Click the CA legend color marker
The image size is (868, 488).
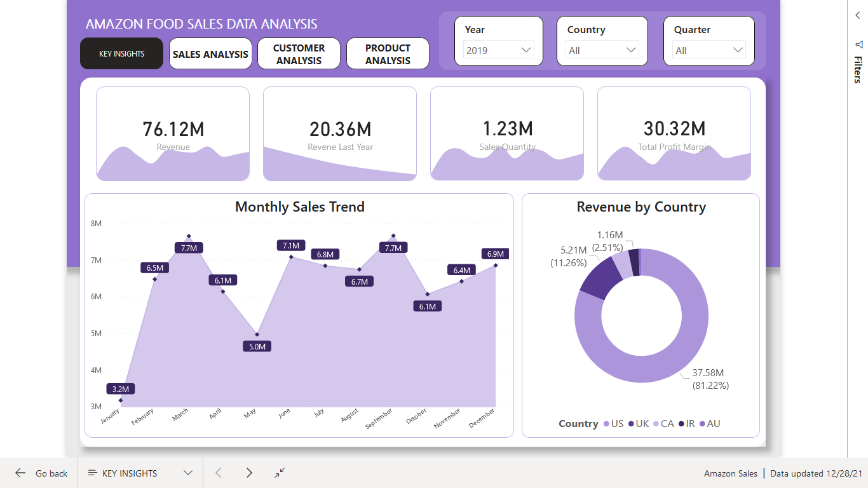click(656, 424)
